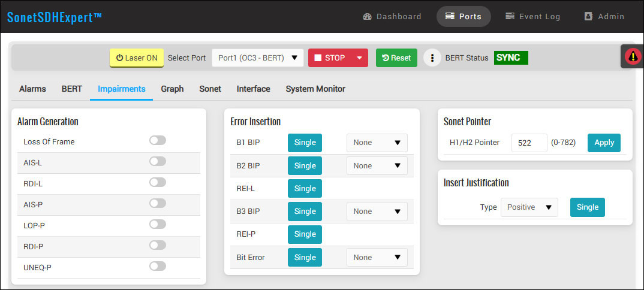Open the B2 BIP rate dropdown

click(x=377, y=166)
